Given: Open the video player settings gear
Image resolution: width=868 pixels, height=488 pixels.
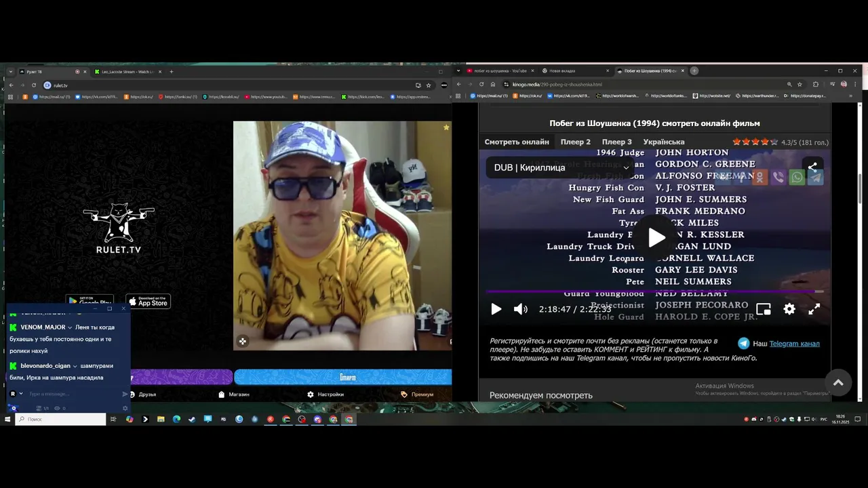Looking at the screenshot, I should tap(789, 309).
